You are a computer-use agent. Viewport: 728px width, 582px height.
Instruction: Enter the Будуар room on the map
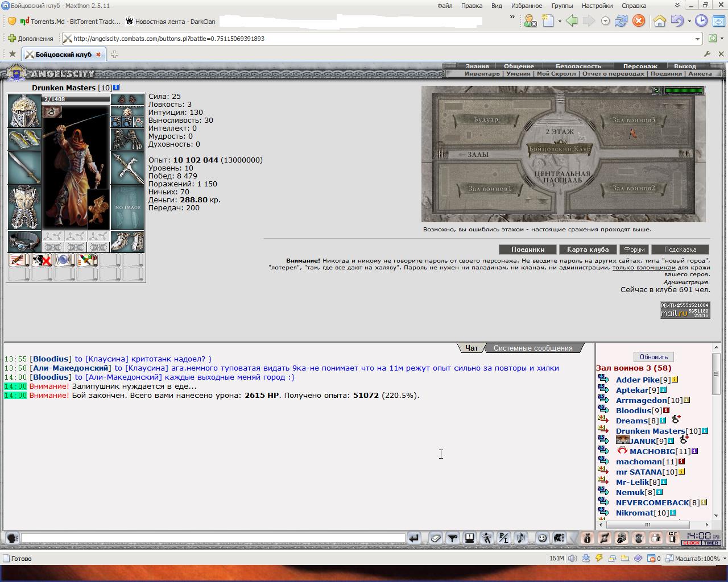[x=486, y=119]
